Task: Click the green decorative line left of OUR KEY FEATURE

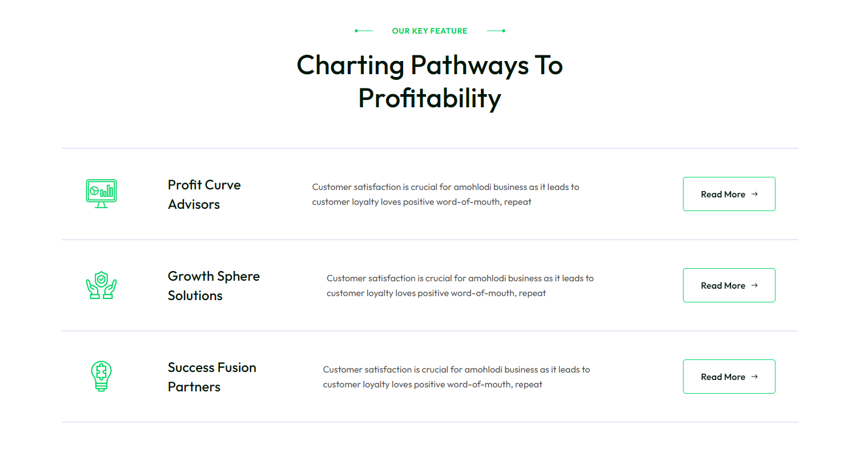Action: [x=364, y=31]
